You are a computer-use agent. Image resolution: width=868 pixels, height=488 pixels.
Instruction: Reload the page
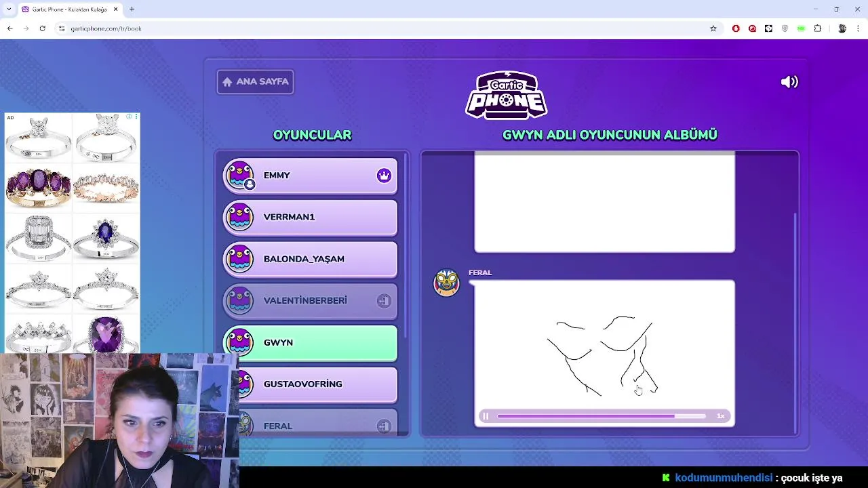pyautogui.click(x=42, y=28)
